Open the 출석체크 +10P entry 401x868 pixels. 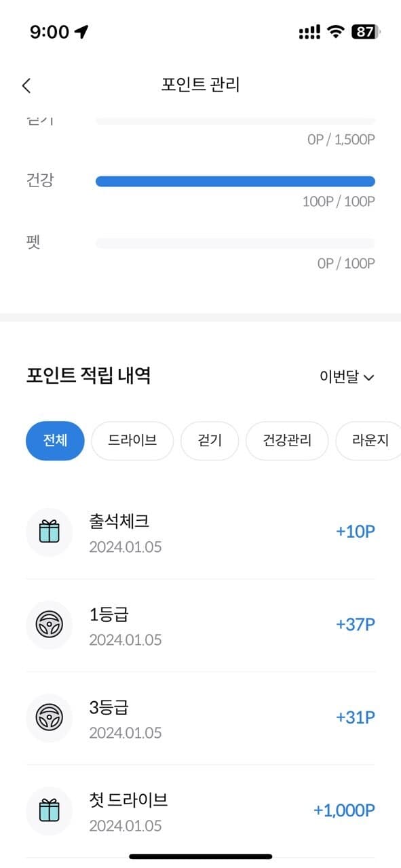[x=200, y=532]
